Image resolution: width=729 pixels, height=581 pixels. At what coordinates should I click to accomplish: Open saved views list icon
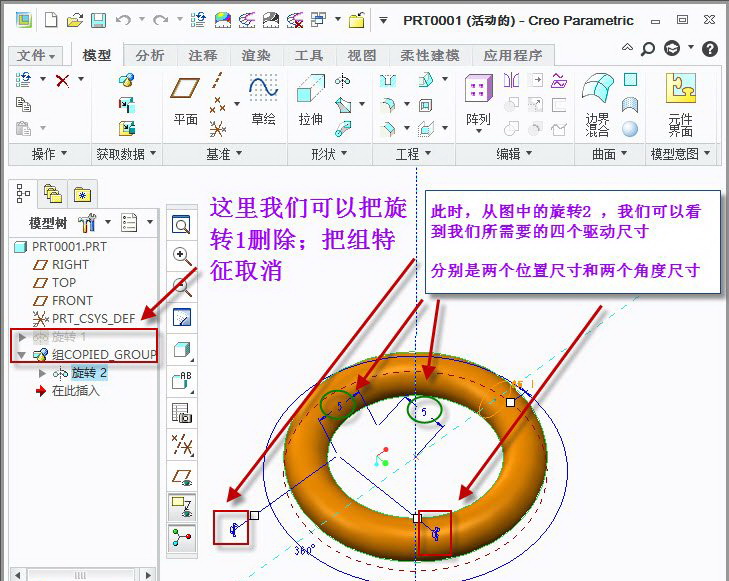coord(182,412)
